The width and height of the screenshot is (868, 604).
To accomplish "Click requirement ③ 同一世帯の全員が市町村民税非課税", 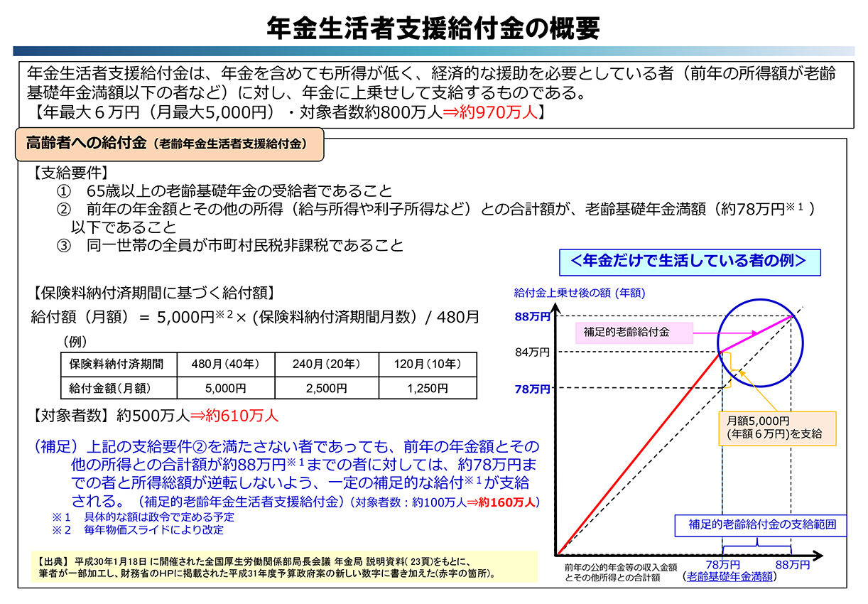I will coord(231,246).
